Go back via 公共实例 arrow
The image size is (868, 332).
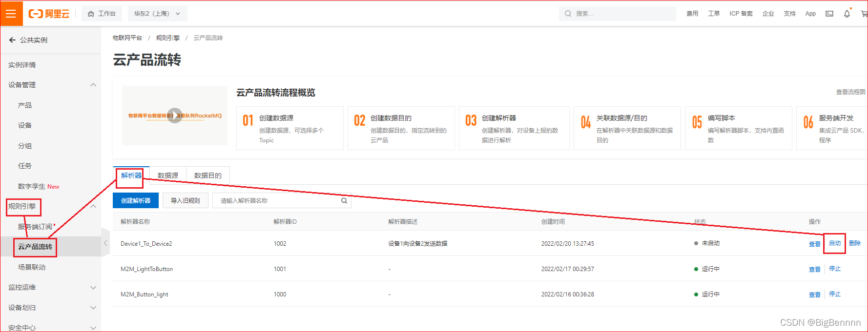point(12,40)
